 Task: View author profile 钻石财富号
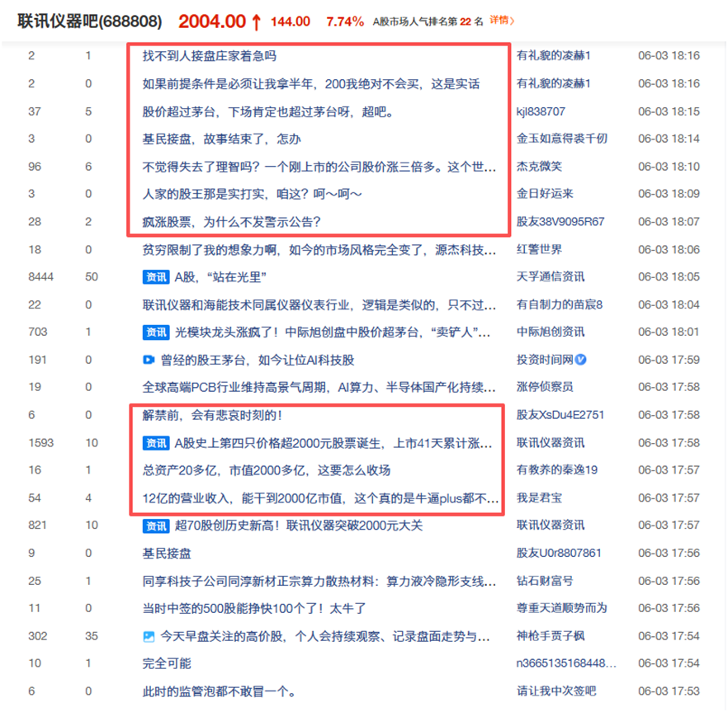(x=545, y=581)
